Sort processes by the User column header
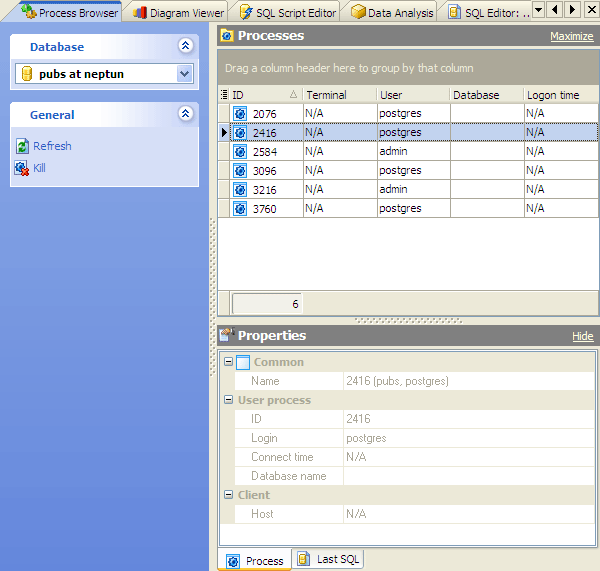This screenshot has height=571, width=600. point(412,95)
